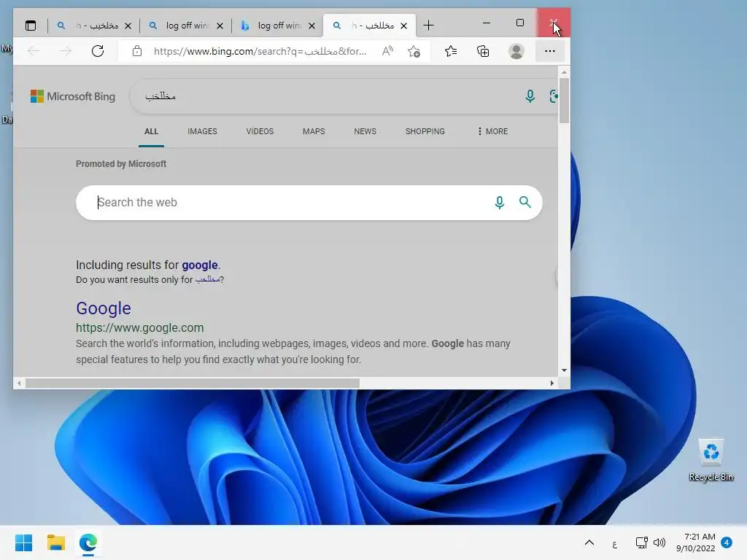Open Windows Start button
Viewport: 747px width, 560px height.
24,542
